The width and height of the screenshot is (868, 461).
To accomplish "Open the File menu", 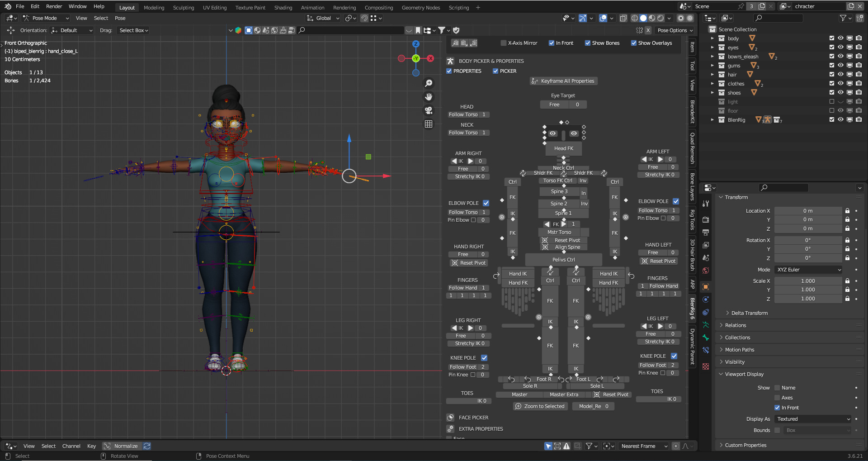I will tap(20, 6).
